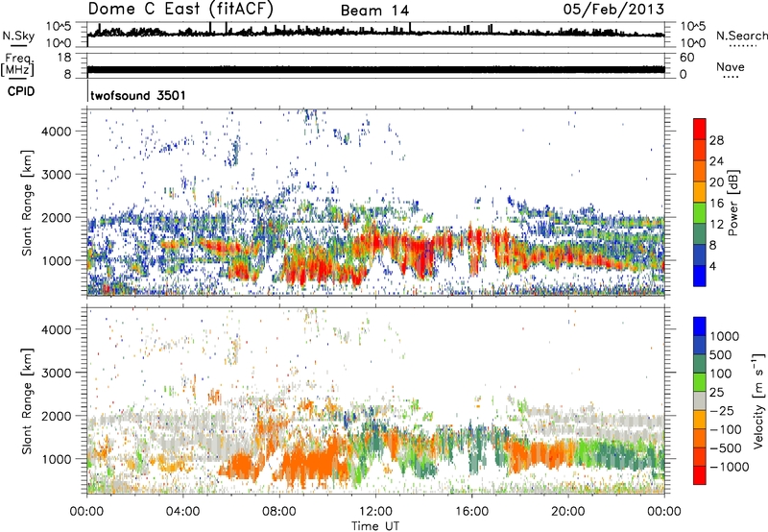Click the 'CPID' label
768x532 pixels.
(x=21, y=91)
